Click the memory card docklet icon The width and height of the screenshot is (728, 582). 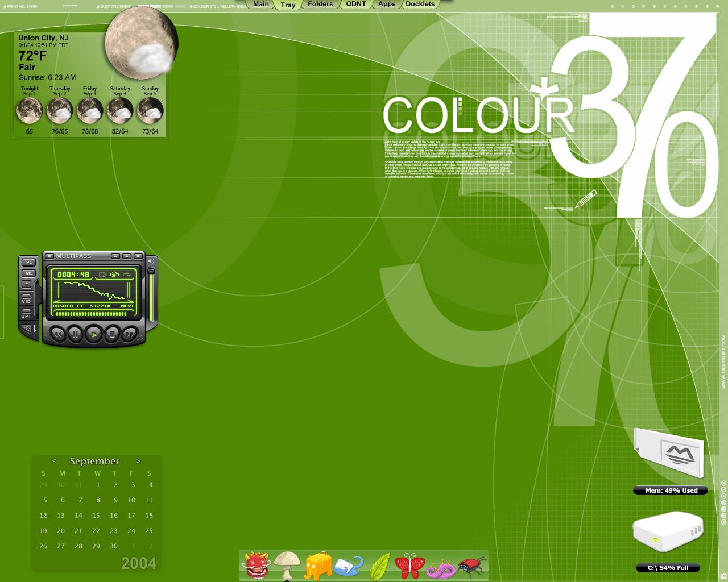tap(669, 453)
